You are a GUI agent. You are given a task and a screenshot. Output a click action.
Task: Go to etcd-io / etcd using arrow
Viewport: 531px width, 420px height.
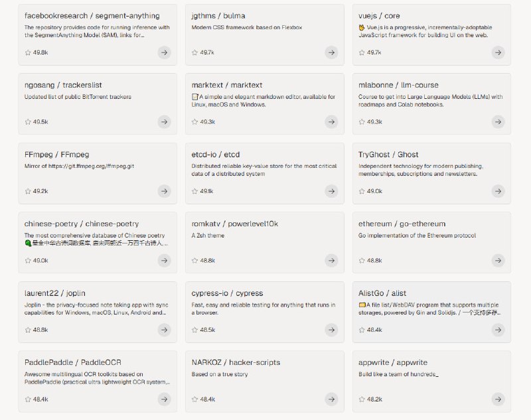point(331,191)
